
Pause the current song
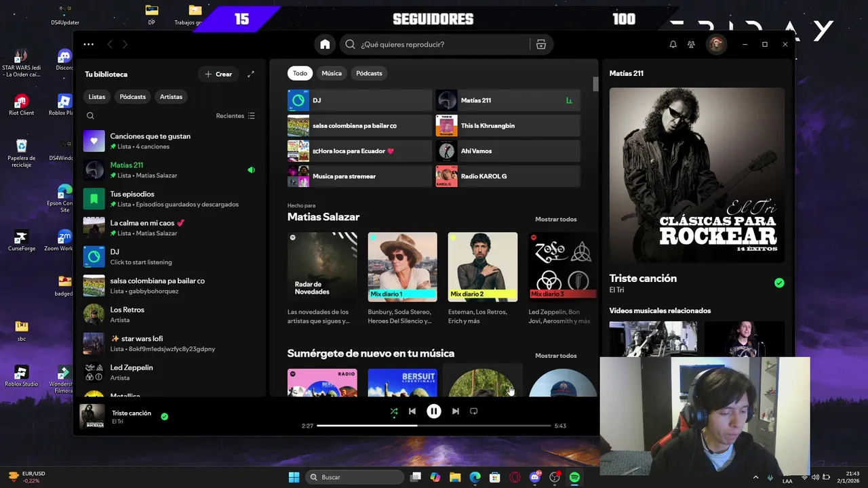434,411
